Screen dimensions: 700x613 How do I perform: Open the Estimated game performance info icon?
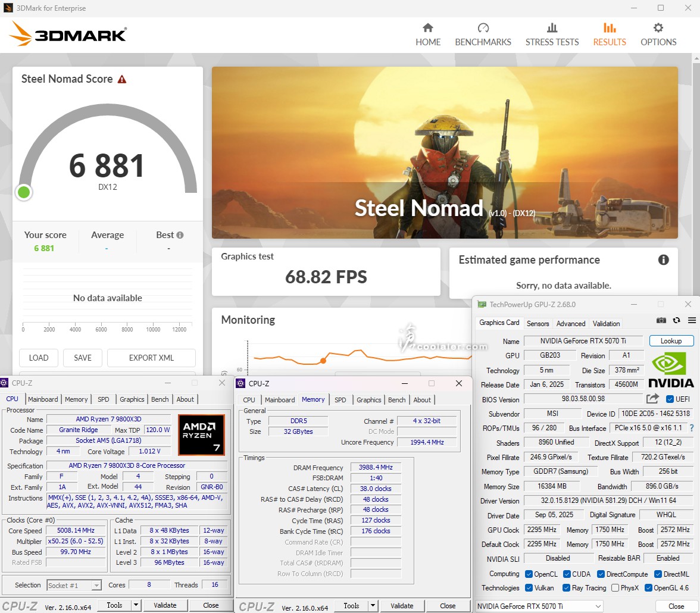coord(663,260)
